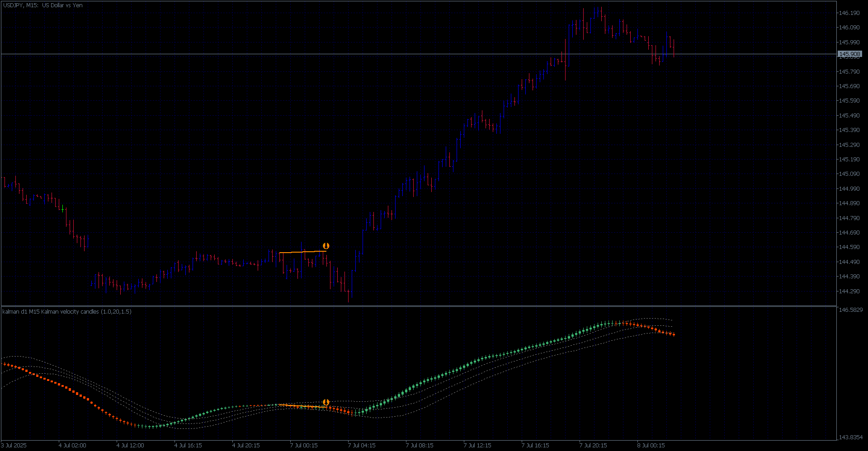The image size is (868, 451).
Task: Click the "7 Jul 08:15" time label
Action: (x=420, y=446)
